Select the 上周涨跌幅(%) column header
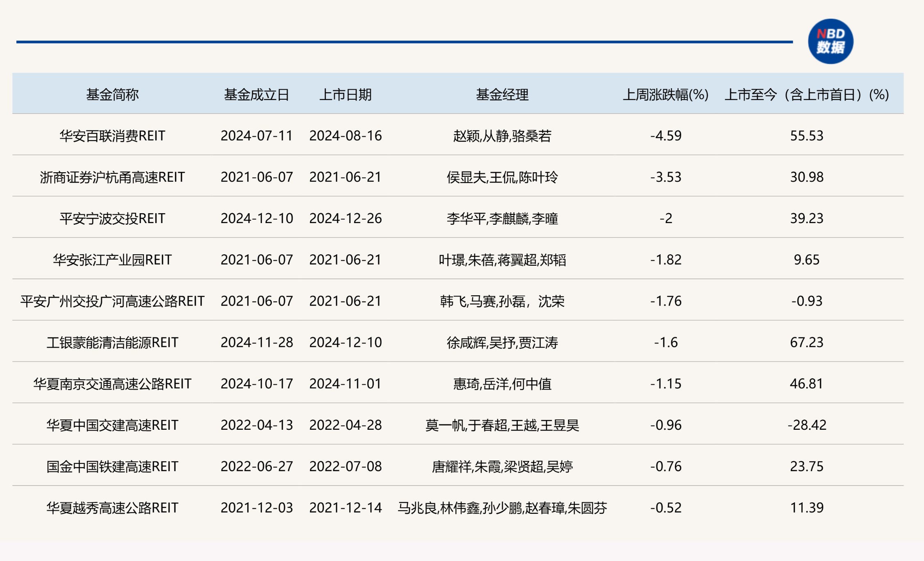The height and width of the screenshot is (561, 924). [666, 95]
